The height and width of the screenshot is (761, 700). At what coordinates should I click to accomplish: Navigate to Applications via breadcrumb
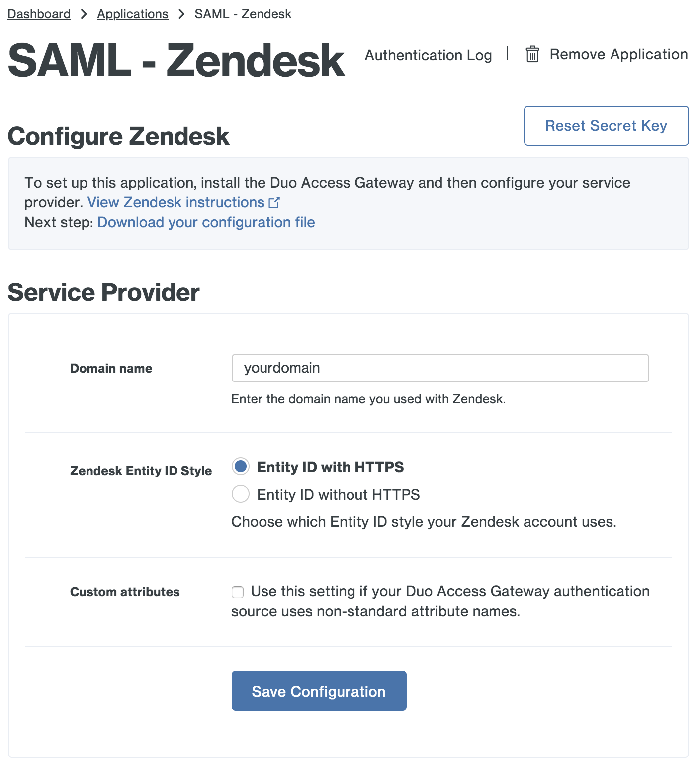(x=132, y=13)
